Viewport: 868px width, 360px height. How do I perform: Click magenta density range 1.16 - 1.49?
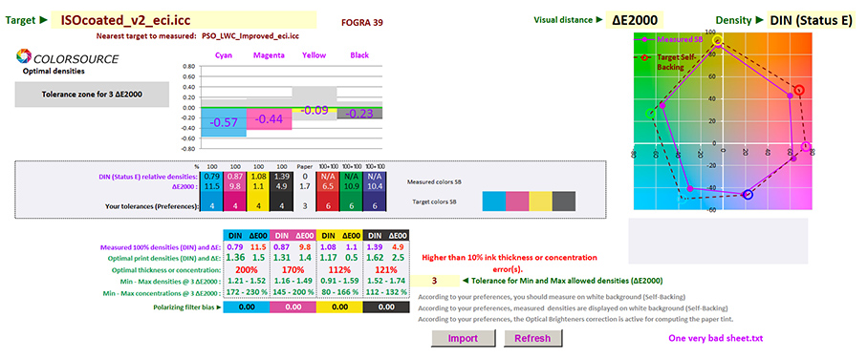(293, 281)
